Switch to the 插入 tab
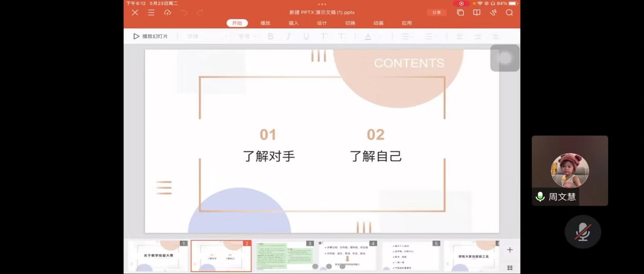The height and width of the screenshot is (274, 644). 293,23
